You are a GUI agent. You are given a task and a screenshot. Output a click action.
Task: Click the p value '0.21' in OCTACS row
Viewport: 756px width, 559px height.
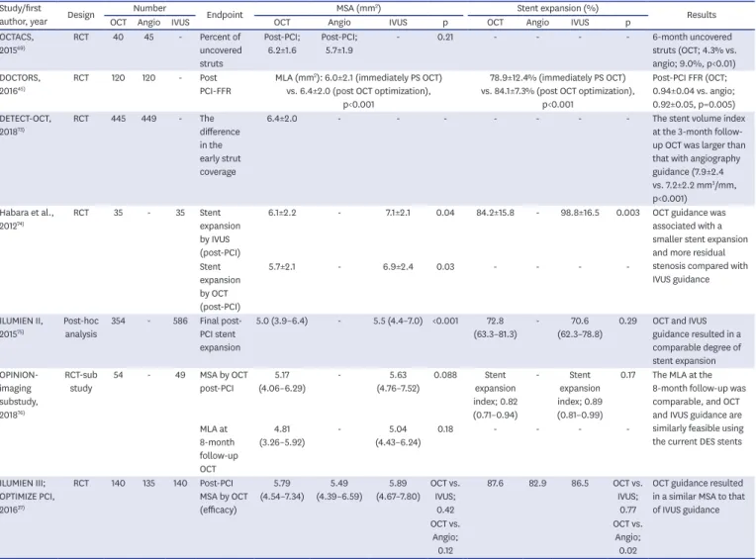point(445,37)
